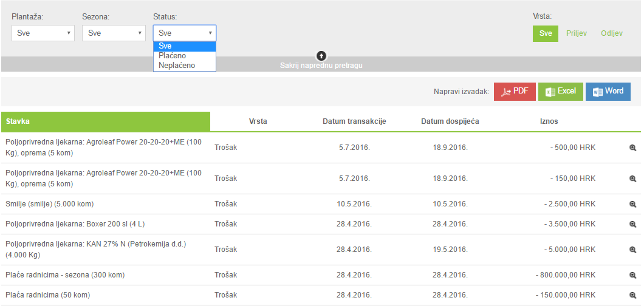The image size is (644, 306).
Task: Select the Sve type filter
Action: (x=545, y=33)
